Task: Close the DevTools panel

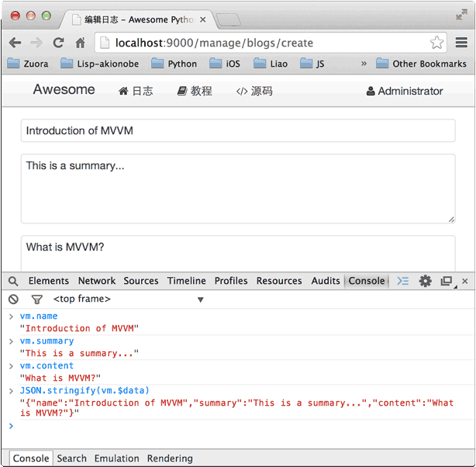Action: (465, 281)
